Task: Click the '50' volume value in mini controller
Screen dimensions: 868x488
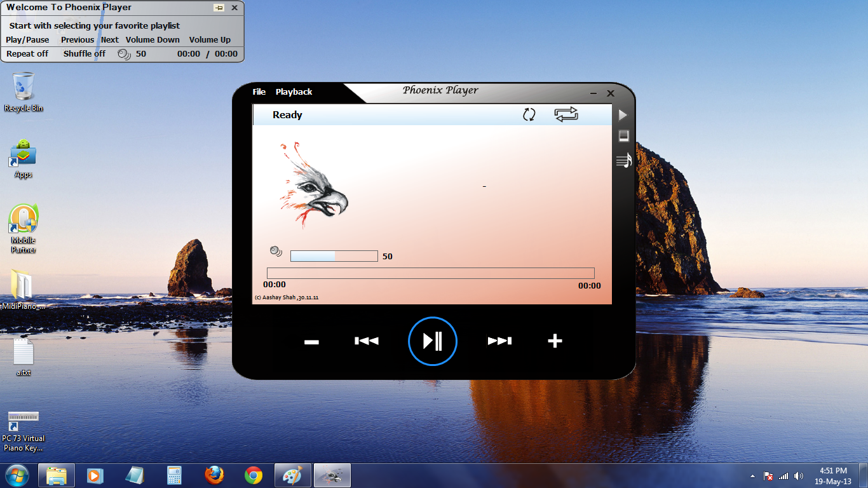Action: pos(141,54)
